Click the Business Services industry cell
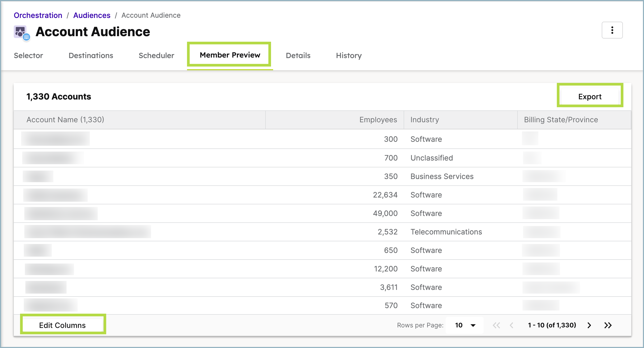This screenshot has height=348, width=644. pyautogui.click(x=442, y=176)
